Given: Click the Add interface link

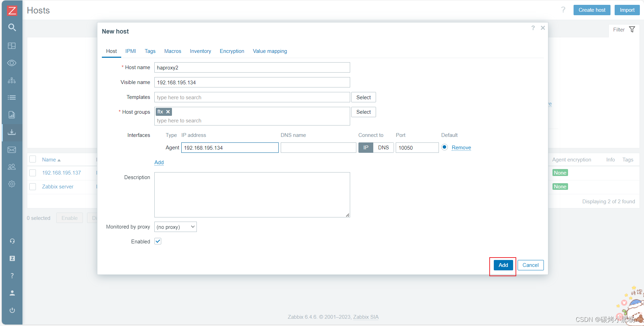Looking at the screenshot, I should pyautogui.click(x=159, y=162).
